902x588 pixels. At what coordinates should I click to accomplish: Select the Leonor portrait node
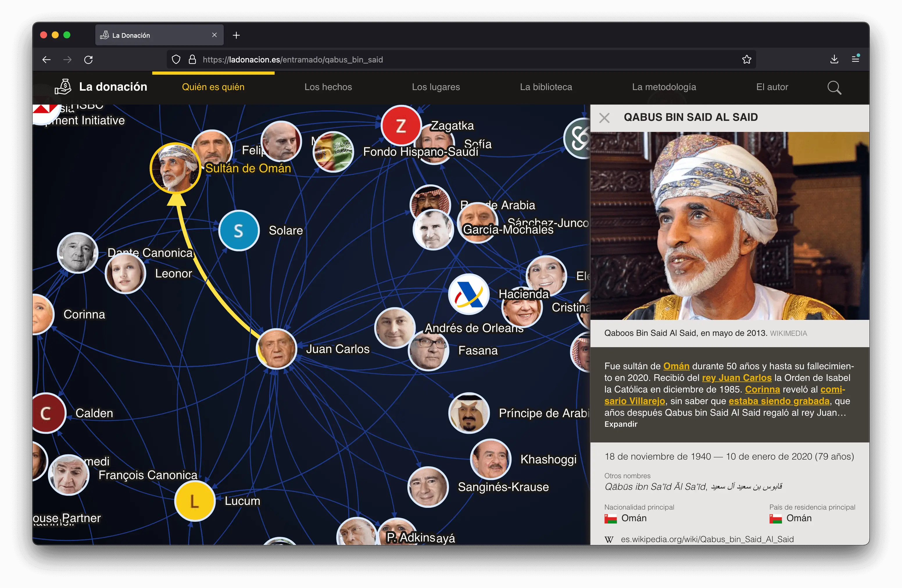125,274
